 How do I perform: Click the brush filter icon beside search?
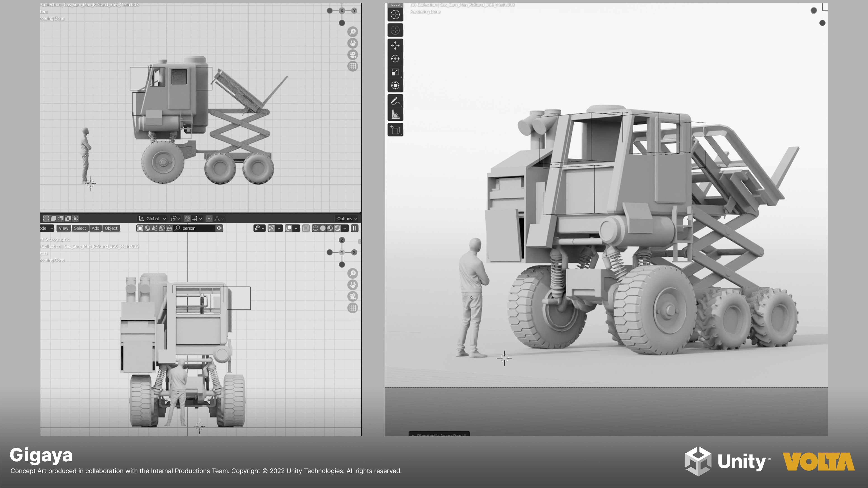coord(170,228)
